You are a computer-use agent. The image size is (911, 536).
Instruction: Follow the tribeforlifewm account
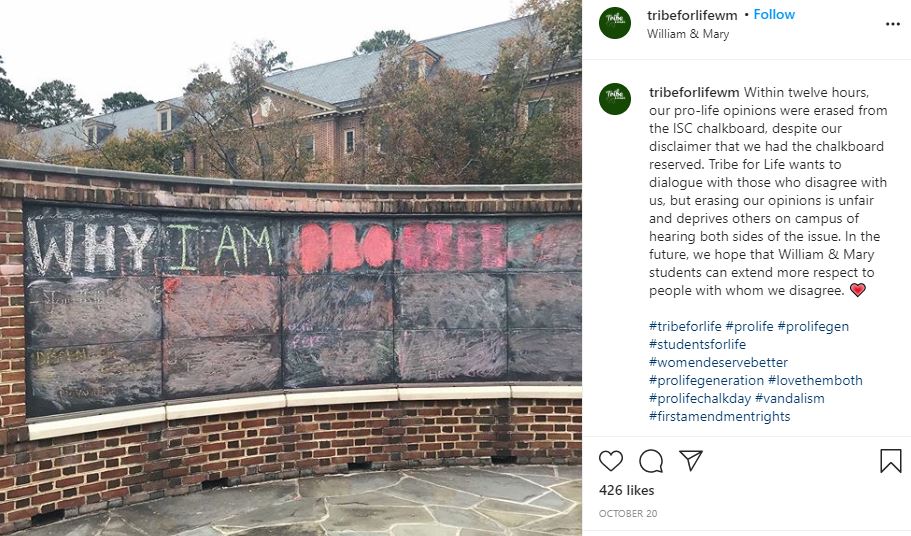coord(774,15)
